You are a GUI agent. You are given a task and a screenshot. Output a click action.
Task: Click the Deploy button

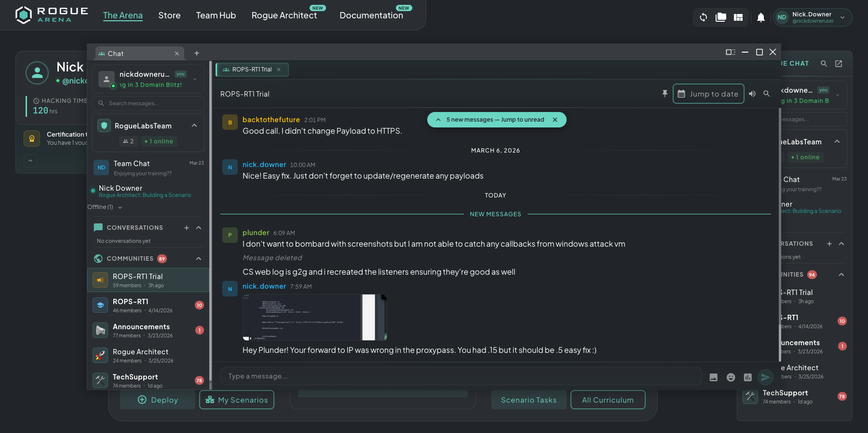(x=158, y=400)
